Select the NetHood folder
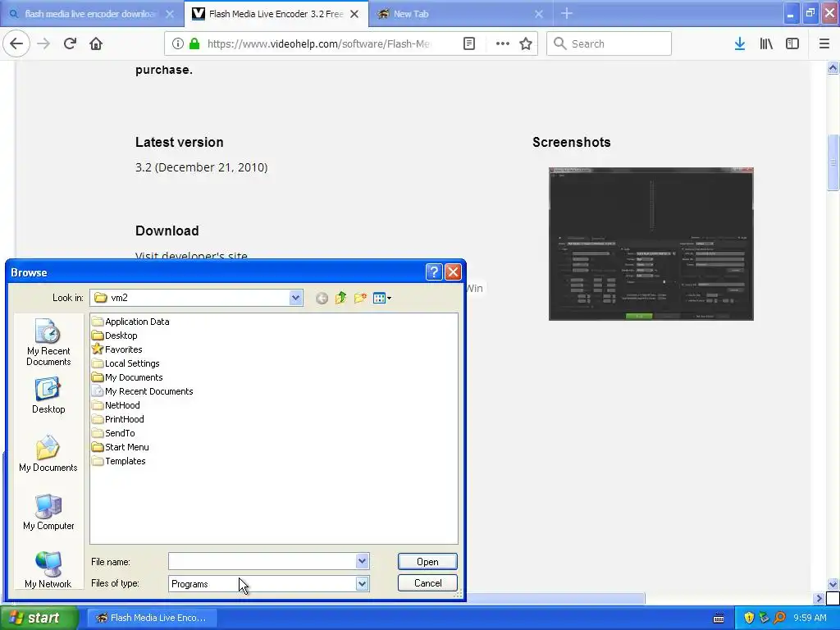 point(116,405)
